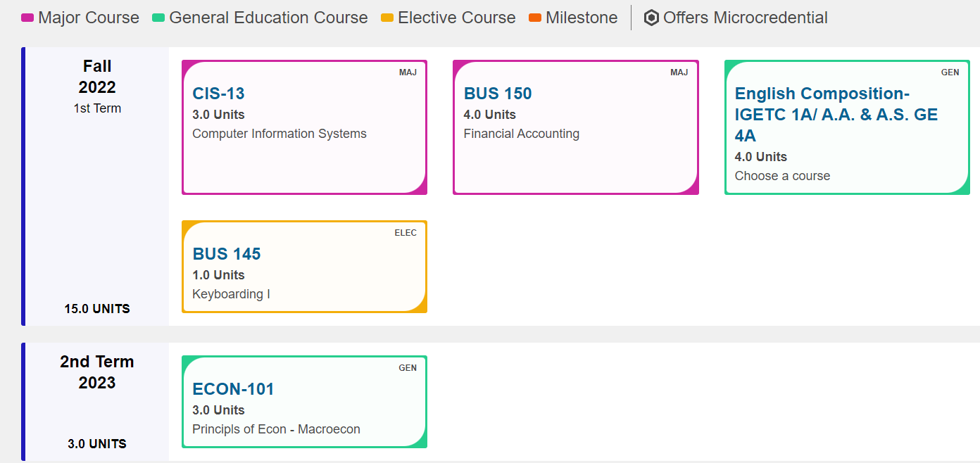Click the MAJ tag on CIS-13 card

coord(408,72)
